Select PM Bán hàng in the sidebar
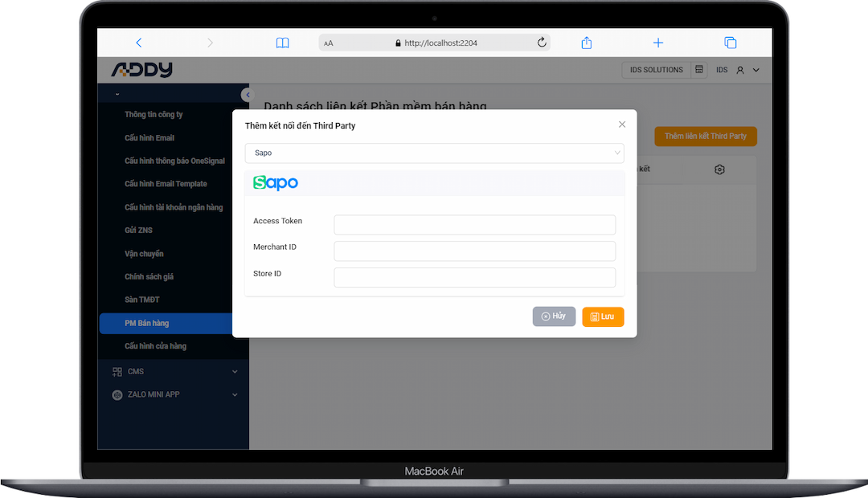The height and width of the screenshot is (498, 868). 146,323
